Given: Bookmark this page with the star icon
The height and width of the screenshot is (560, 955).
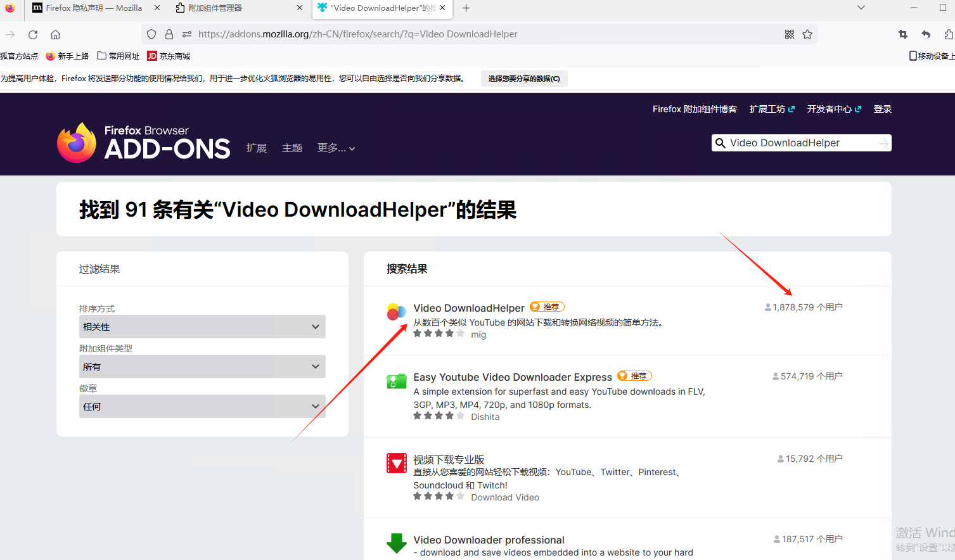Looking at the screenshot, I should pyautogui.click(x=807, y=34).
